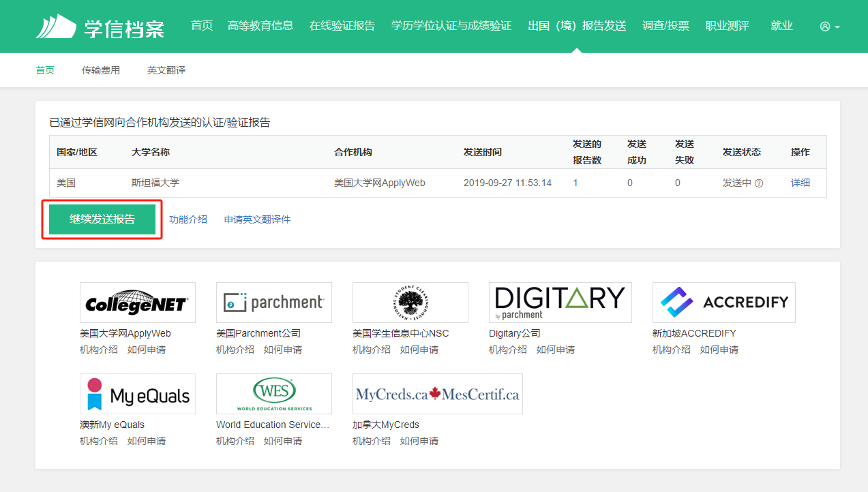The width and height of the screenshot is (868, 492).
Task: Open 如何申请 under World Education Services
Action: click(283, 441)
